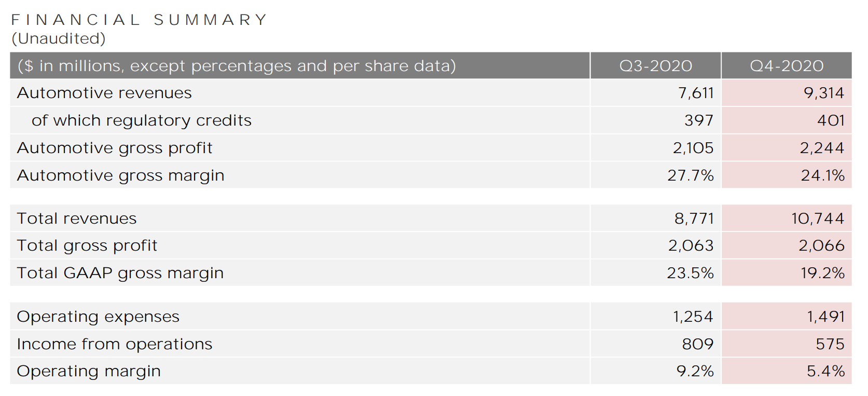Click the units note header cell
Viewport: 868px width, 396px height.
point(237,66)
